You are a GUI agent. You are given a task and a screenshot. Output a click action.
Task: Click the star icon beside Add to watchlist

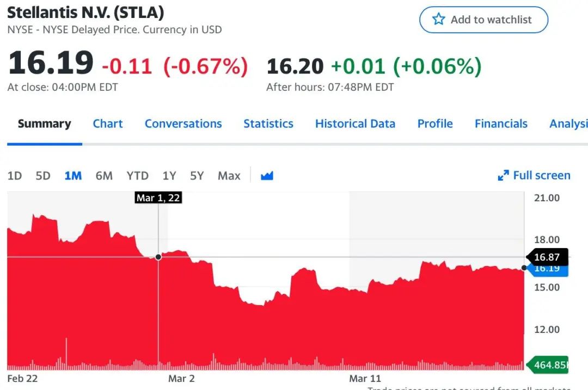[438, 20]
